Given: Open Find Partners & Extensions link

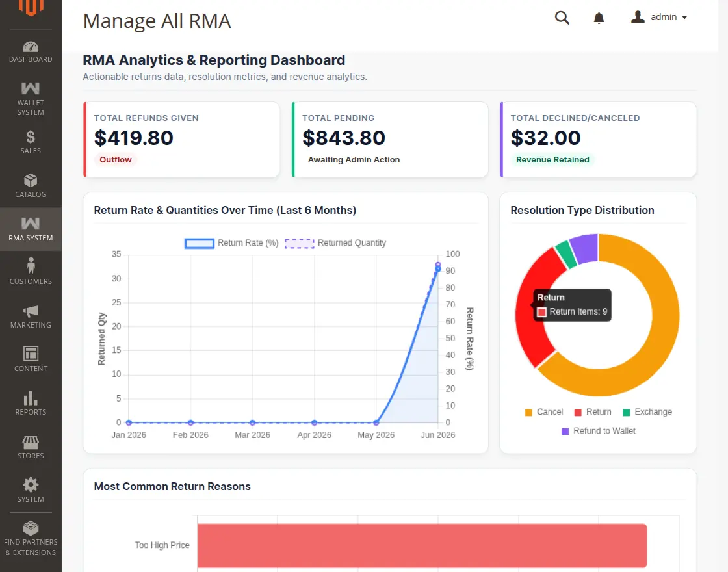Looking at the screenshot, I should (31, 539).
